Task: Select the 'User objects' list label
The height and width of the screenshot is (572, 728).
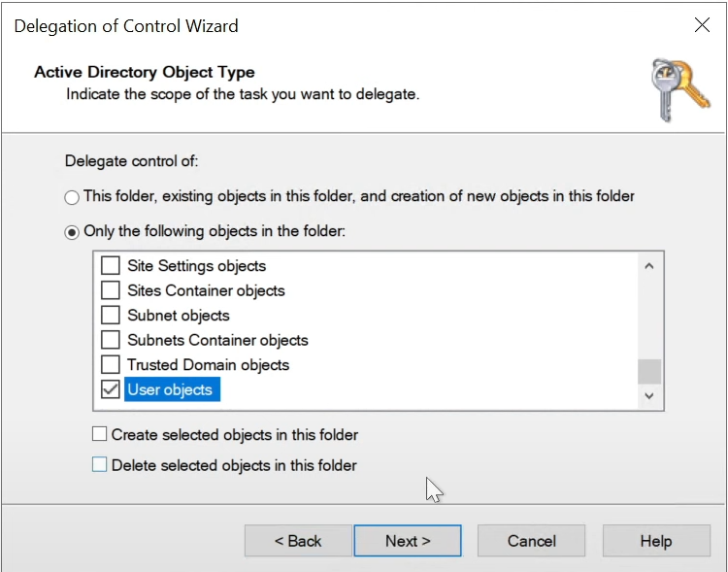Action: (170, 389)
